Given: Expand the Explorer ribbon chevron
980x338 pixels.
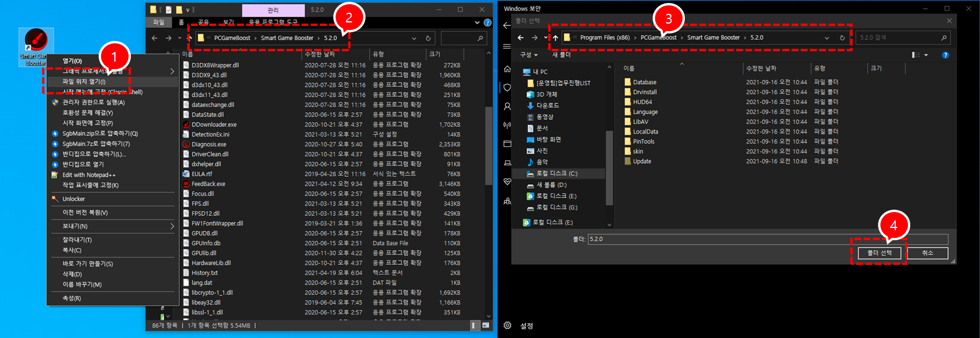Looking at the screenshot, I should click(477, 22).
